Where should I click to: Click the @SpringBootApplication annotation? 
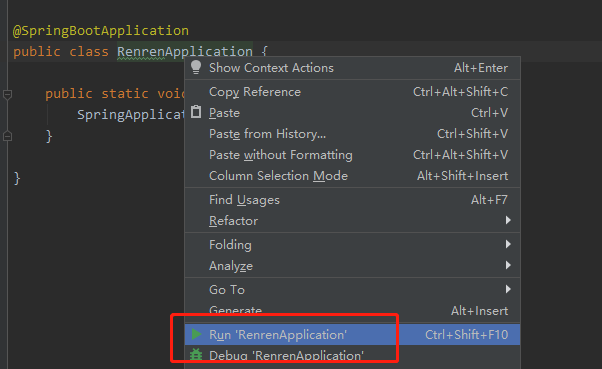click(x=101, y=30)
